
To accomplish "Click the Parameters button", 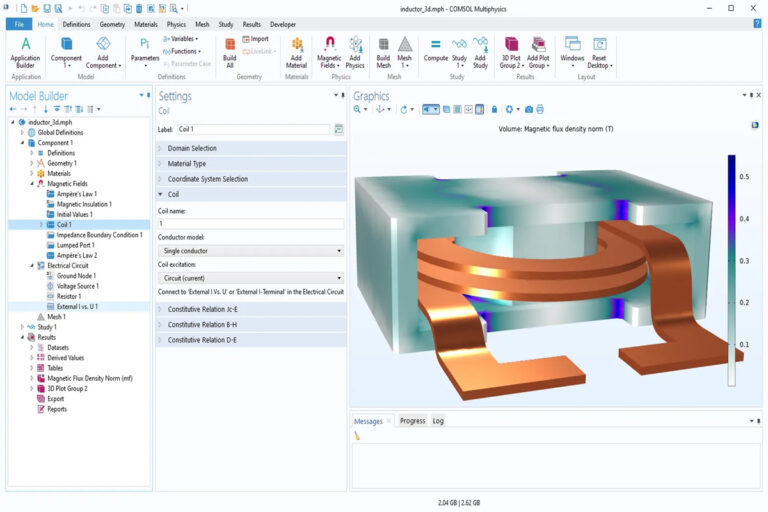I will coord(144,52).
